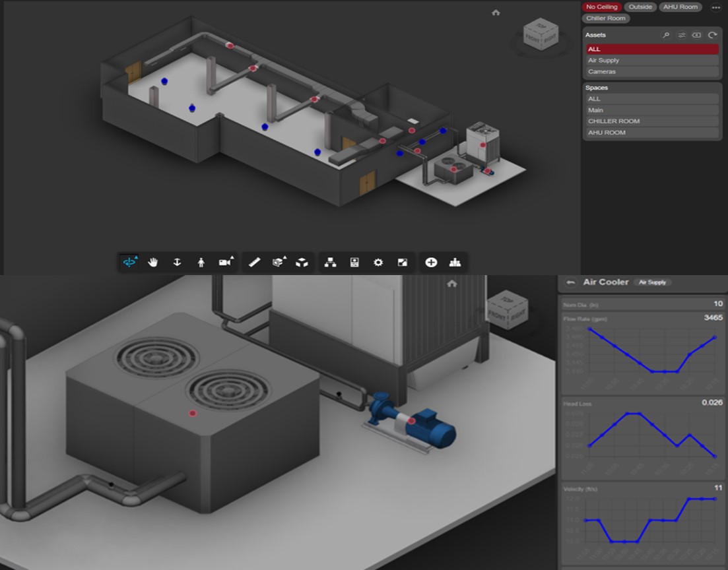Click home icon in the building overview
The image size is (728, 570).
pos(496,13)
